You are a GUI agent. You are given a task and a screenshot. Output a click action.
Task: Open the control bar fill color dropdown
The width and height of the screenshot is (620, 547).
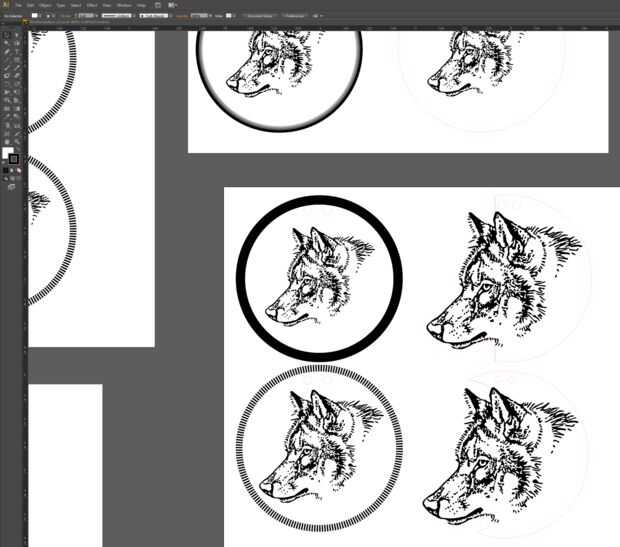[x=41, y=16]
